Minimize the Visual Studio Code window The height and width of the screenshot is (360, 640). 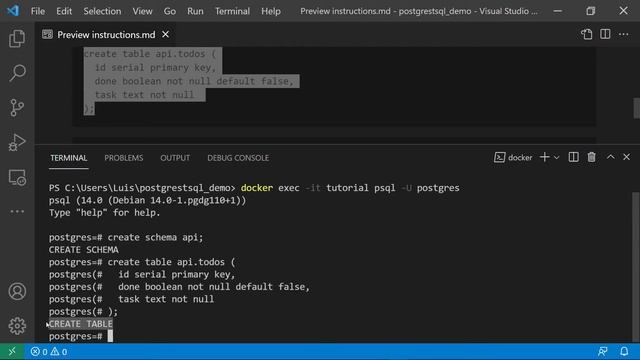558,11
